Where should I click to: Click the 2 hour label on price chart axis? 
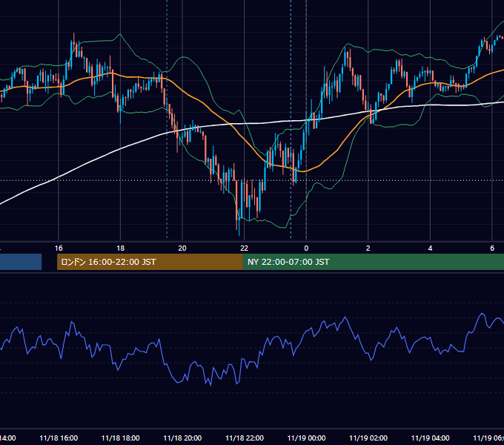pos(368,248)
